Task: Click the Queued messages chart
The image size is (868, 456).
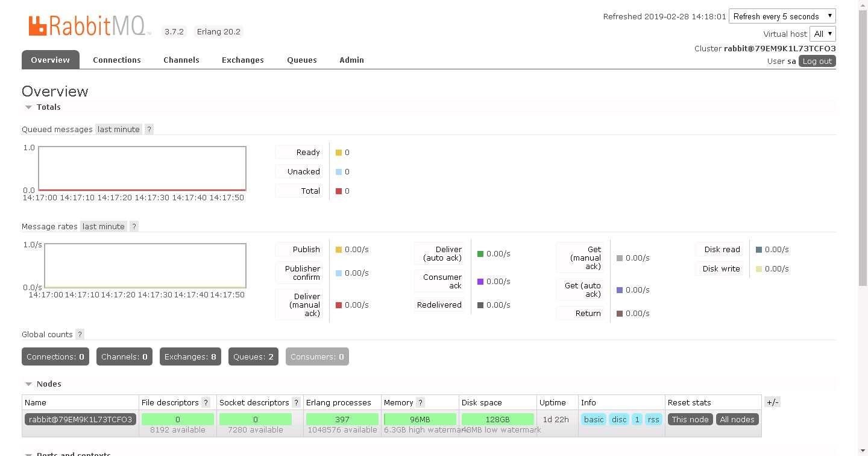Action: 142,168
